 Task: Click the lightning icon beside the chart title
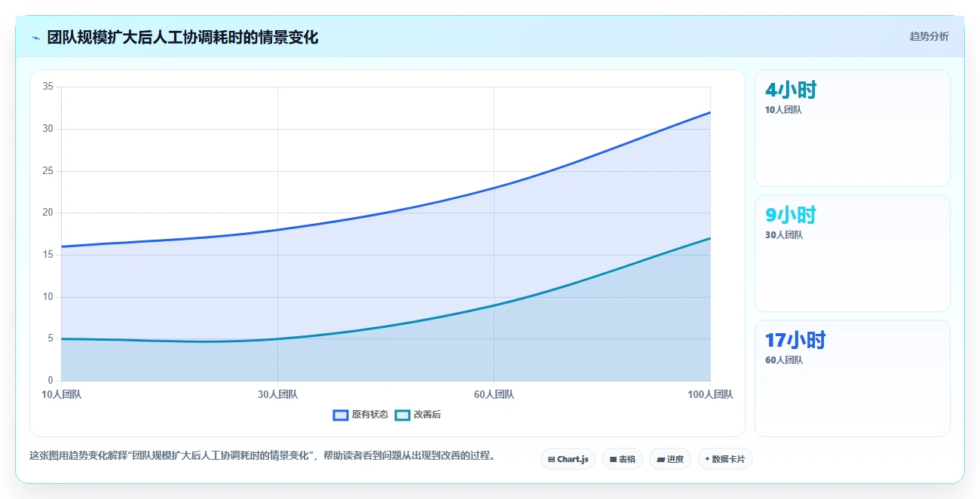[x=35, y=38]
